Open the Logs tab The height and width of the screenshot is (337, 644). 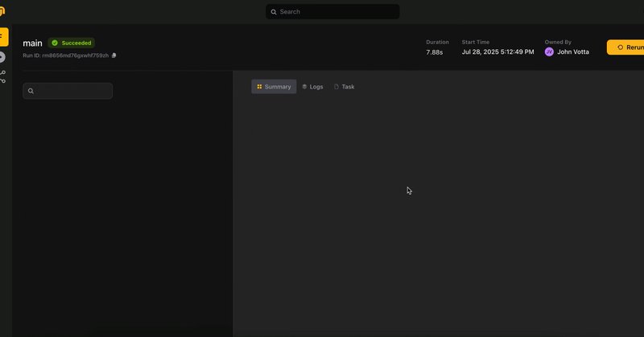pyautogui.click(x=312, y=87)
